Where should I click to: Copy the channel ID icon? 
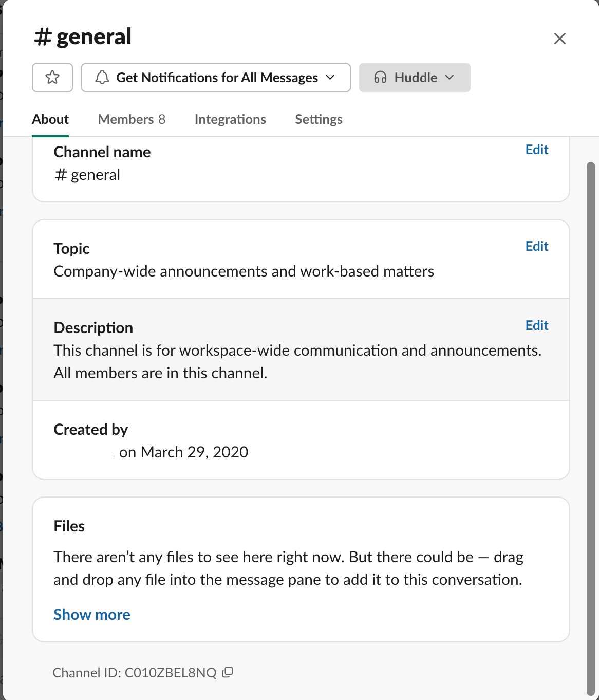(228, 672)
